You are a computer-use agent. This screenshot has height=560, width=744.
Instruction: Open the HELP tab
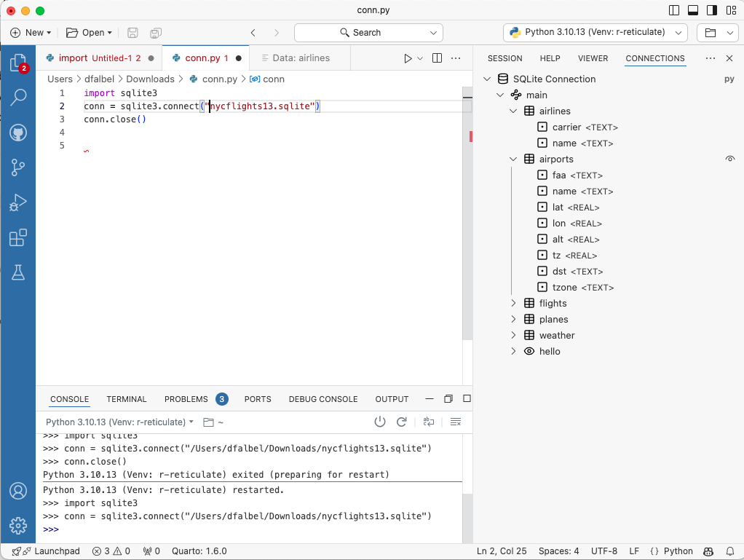[x=550, y=58]
